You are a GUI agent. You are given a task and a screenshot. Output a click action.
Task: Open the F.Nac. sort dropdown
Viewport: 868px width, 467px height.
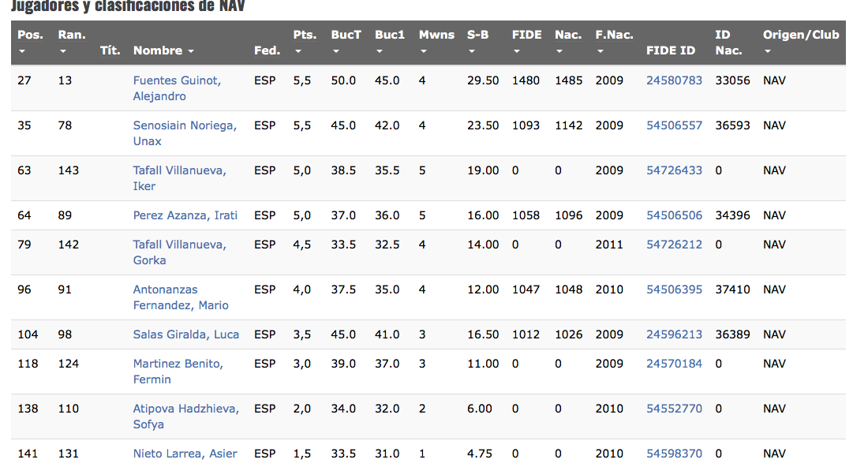pos(601,51)
